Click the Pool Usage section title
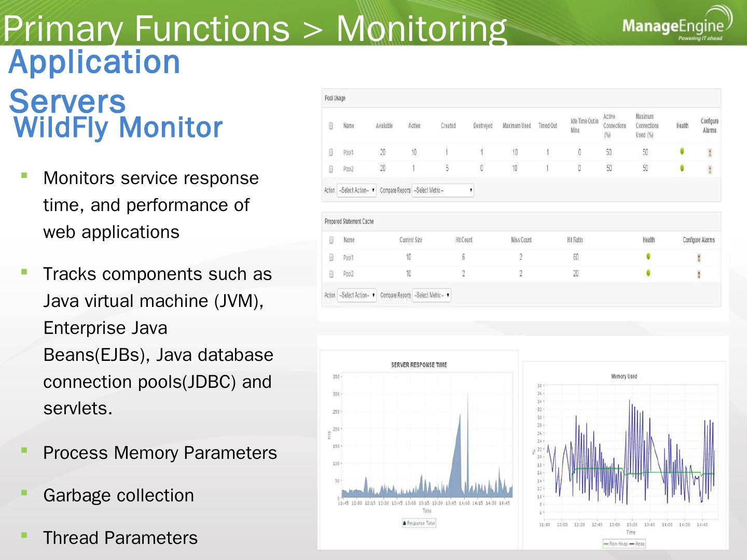 [335, 98]
